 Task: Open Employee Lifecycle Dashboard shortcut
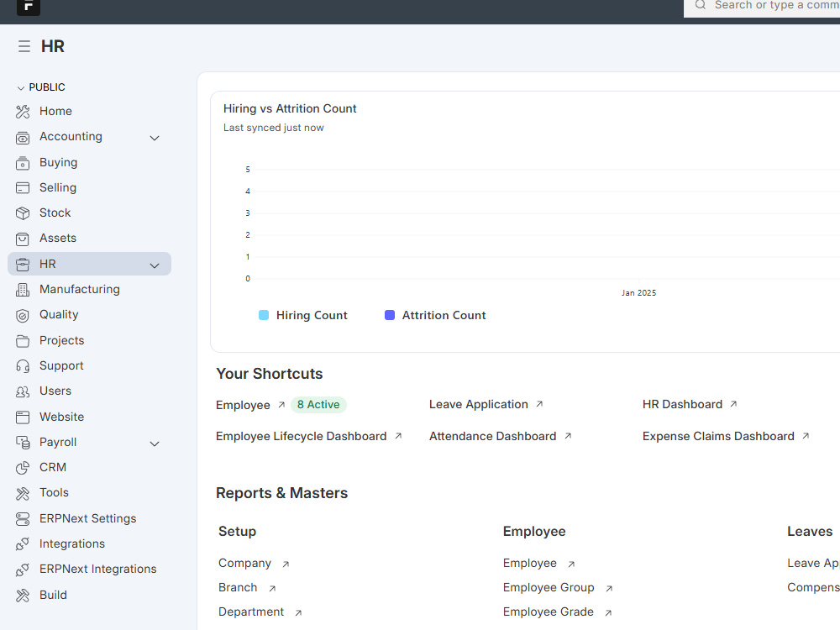point(301,436)
